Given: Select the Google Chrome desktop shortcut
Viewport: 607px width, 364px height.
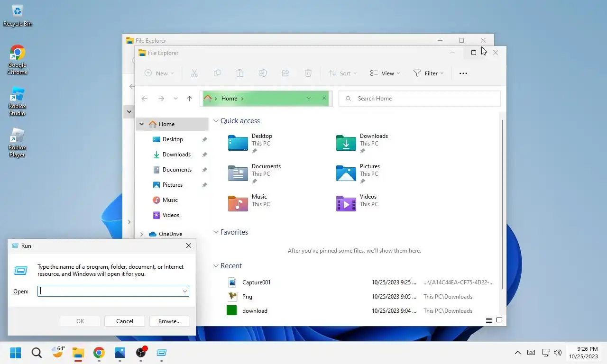Looking at the screenshot, I should [18, 60].
